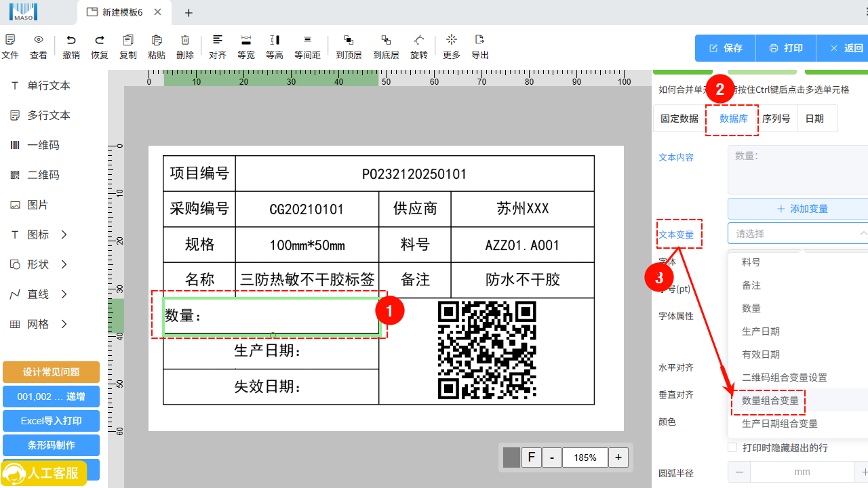This screenshot has height=488, width=868.
Task: Decrease 圆弧半径 with minus stepper
Action: (x=739, y=472)
